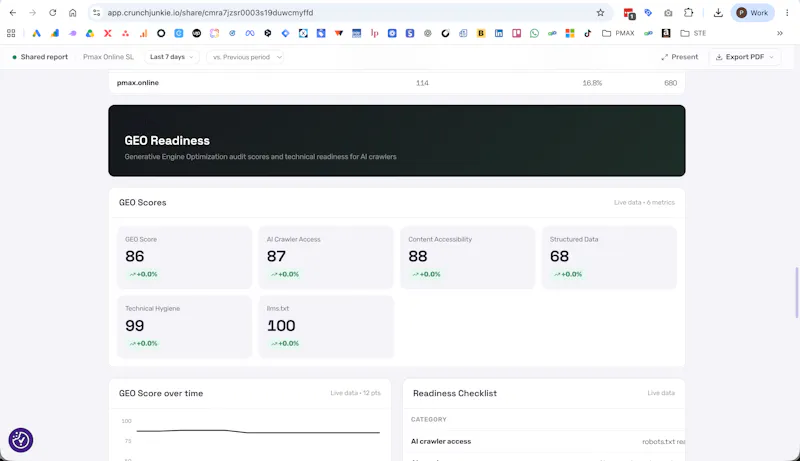
Task: Open the Meta bookmark
Action: point(249,33)
